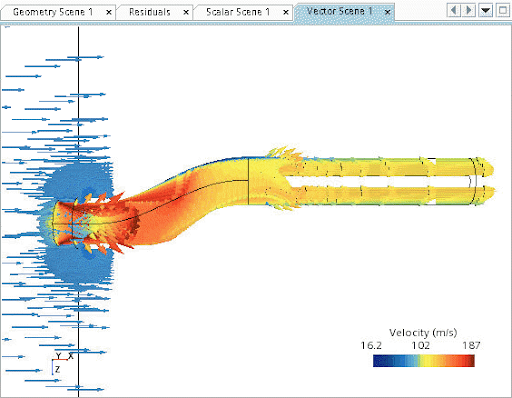Click the 16.2 minimum legend label
This screenshot has height=398, width=512.
point(371,345)
